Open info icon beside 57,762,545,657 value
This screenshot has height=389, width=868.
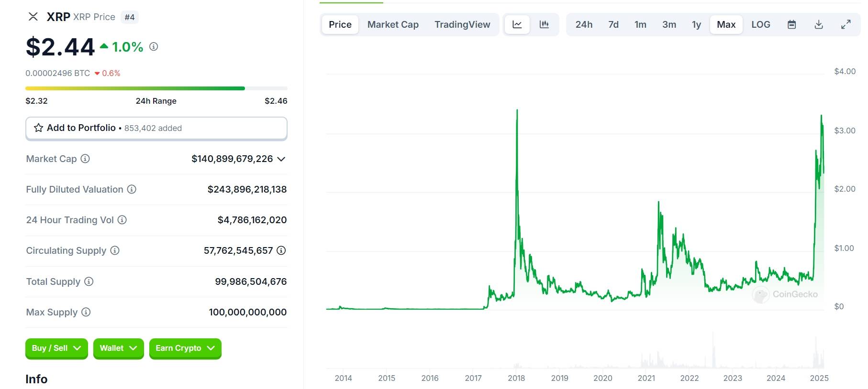pyautogui.click(x=281, y=250)
